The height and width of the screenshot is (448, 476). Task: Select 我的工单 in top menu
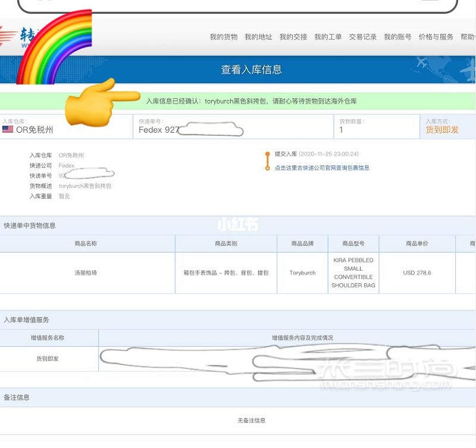[328, 37]
